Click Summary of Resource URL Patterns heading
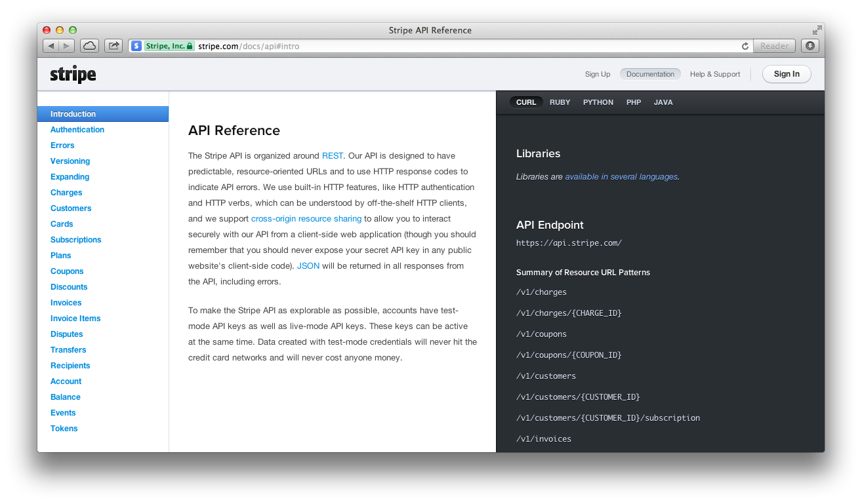The image size is (862, 504). [x=583, y=273]
